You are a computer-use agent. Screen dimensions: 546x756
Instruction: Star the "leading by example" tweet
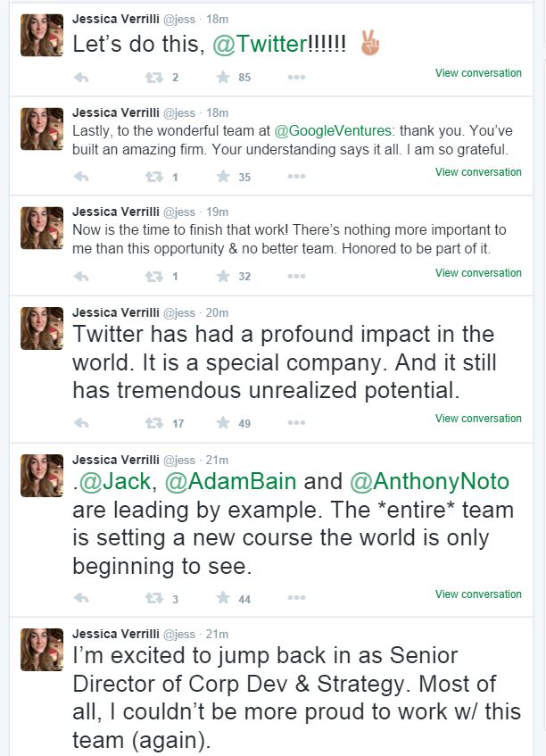(222, 599)
